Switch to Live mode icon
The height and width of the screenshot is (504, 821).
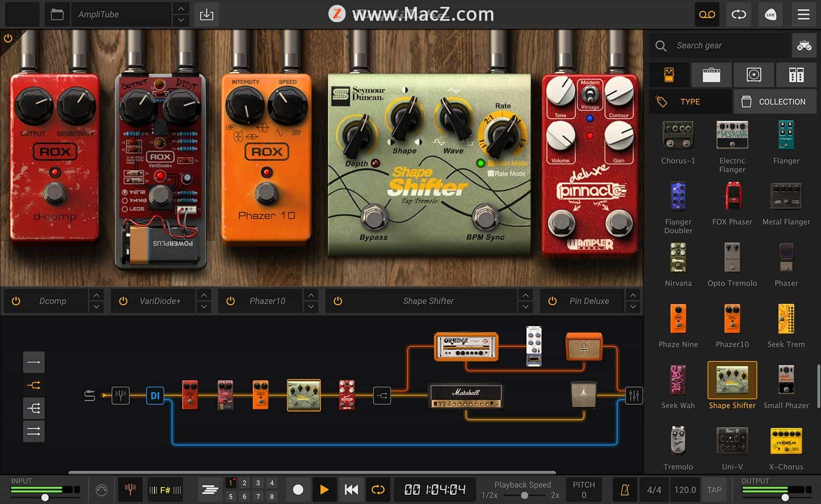[x=770, y=15]
